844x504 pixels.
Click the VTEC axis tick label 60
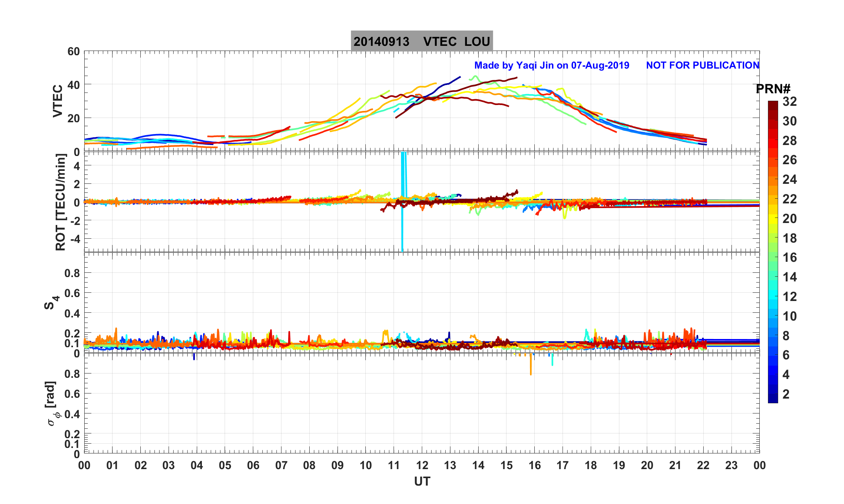(73, 52)
